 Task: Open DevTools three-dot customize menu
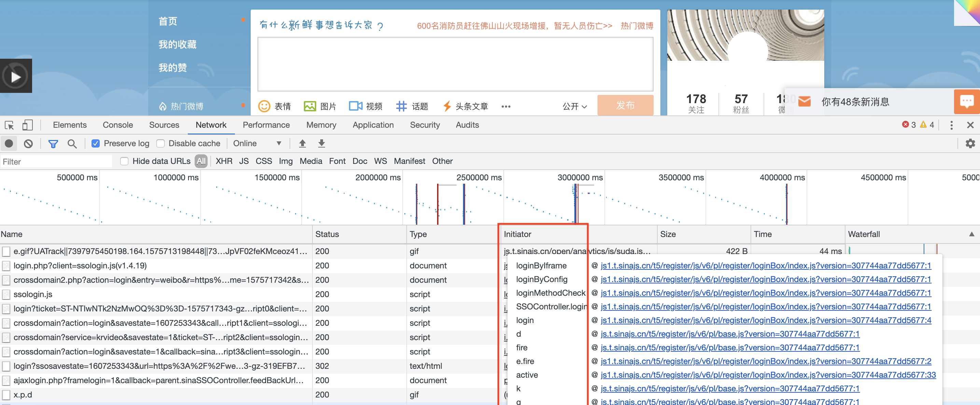tap(951, 125)
